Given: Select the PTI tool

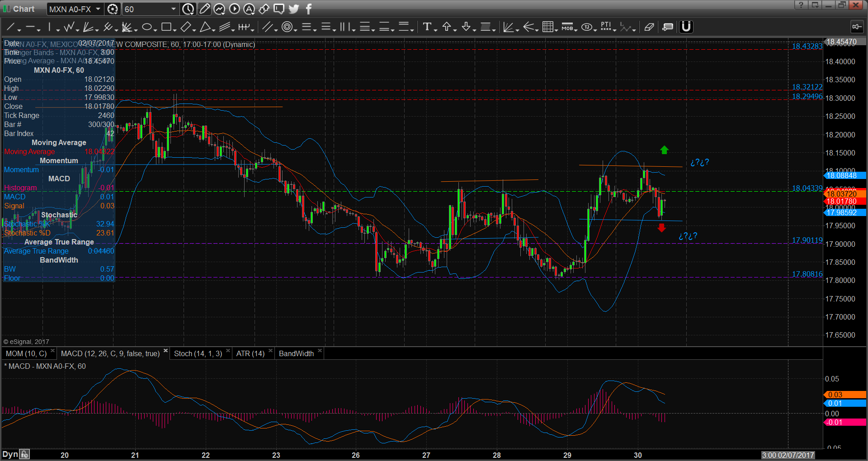Looking at the screenshot, I should 606,27.
